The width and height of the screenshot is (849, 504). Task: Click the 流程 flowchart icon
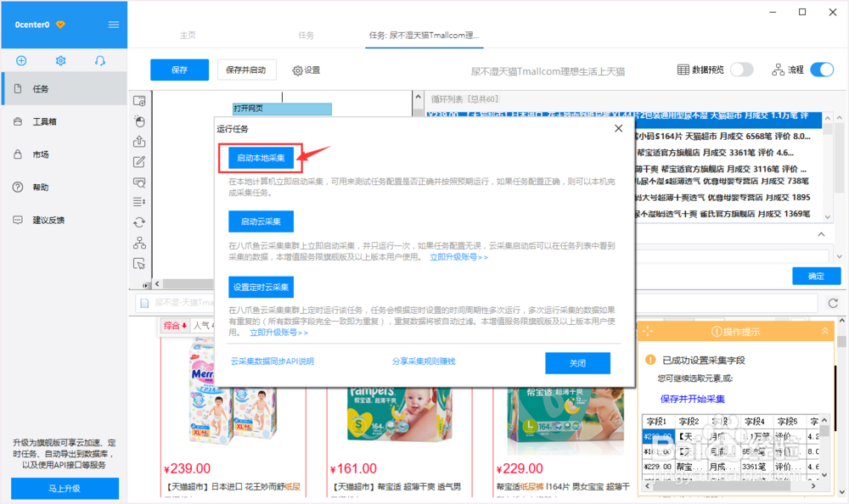(x=778, y=70)
